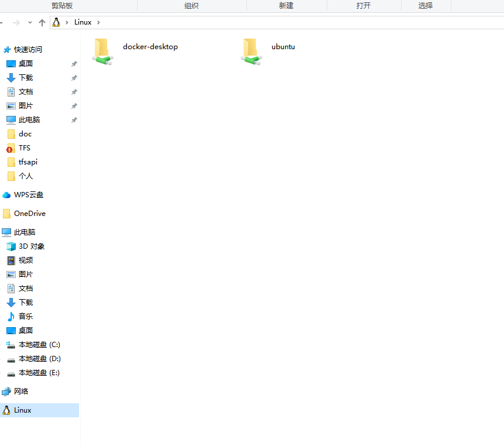Viewport: 504px width, 446px height.
Task: Go up one level with up arrow
Action: pos(42,22)
